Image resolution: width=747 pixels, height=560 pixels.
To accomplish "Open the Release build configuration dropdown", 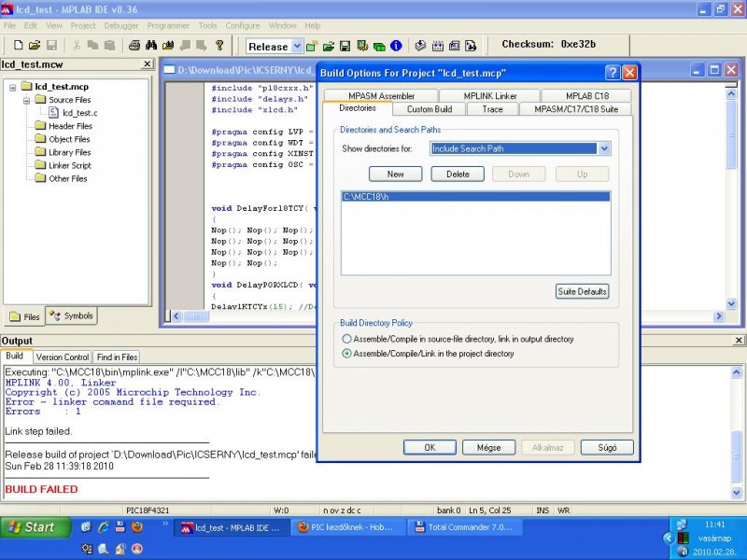I will pos(297,46).
